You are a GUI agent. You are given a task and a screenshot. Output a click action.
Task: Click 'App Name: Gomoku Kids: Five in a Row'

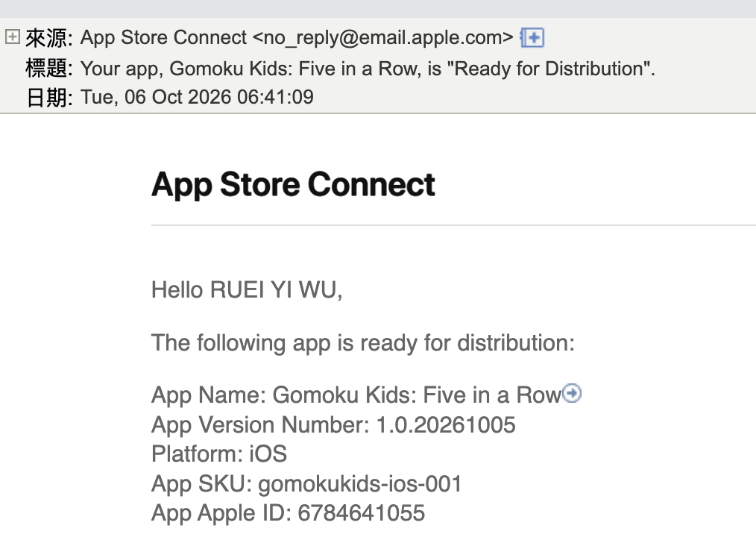tap(357, 395)
